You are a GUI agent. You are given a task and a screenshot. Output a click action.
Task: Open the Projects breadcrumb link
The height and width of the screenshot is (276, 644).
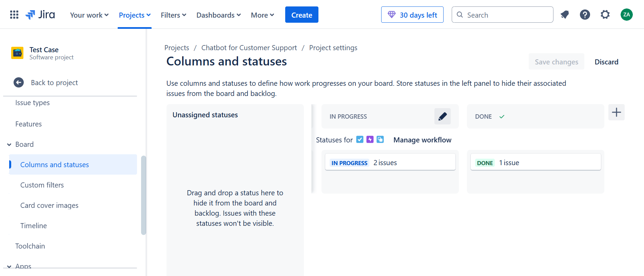coord(177,47)
